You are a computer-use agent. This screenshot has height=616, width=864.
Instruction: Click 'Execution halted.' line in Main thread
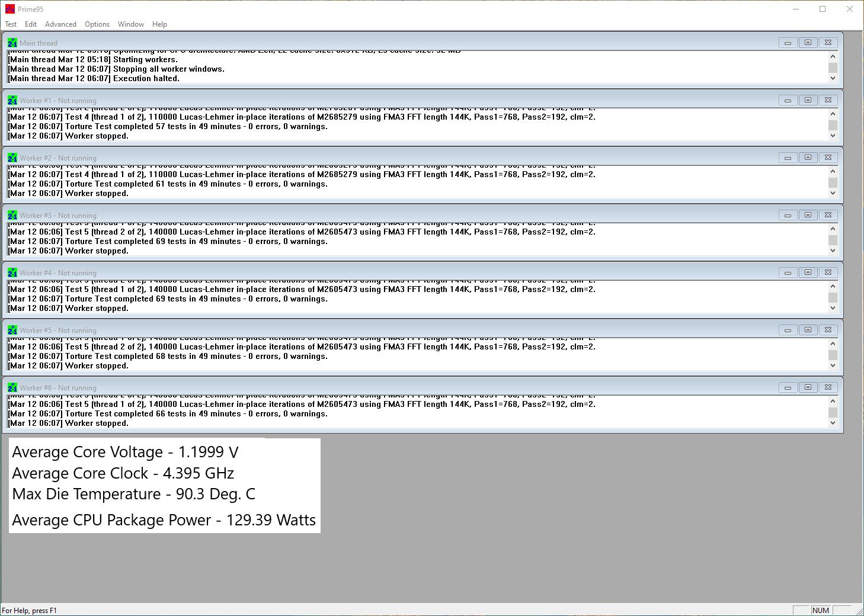click(94, 78)
